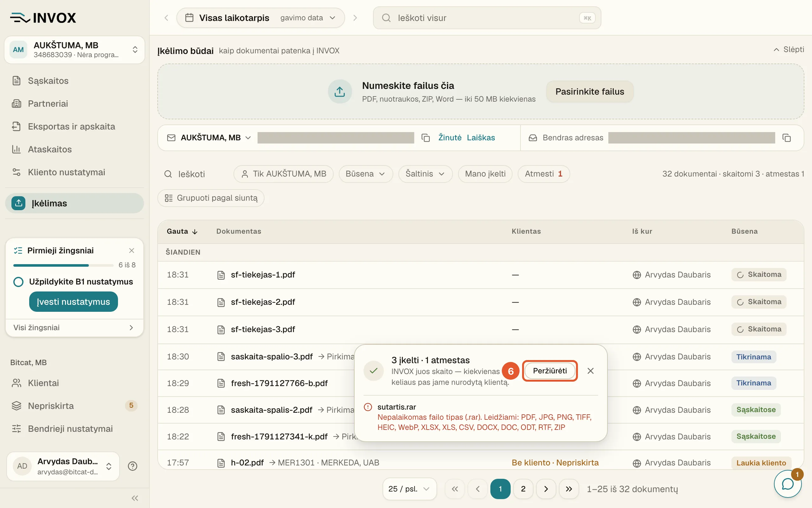Collapse upload methods with Slėpti
812x508 pixels.
pos(789,50)
